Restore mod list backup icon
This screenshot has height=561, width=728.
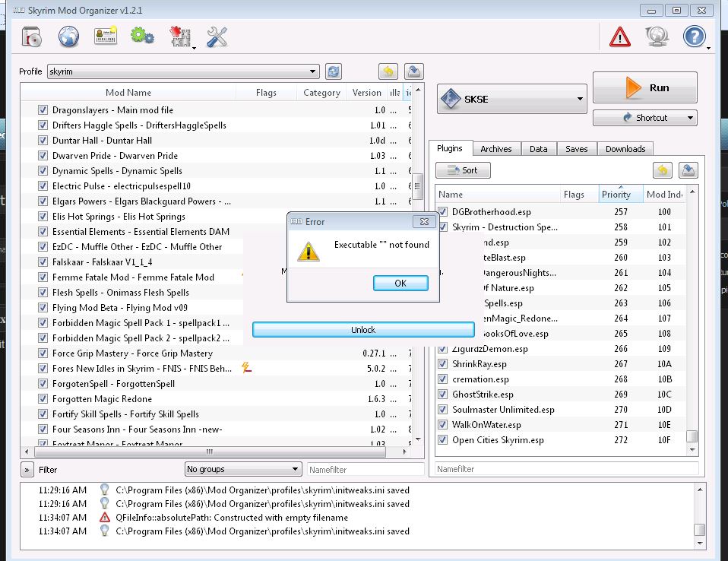388,71
